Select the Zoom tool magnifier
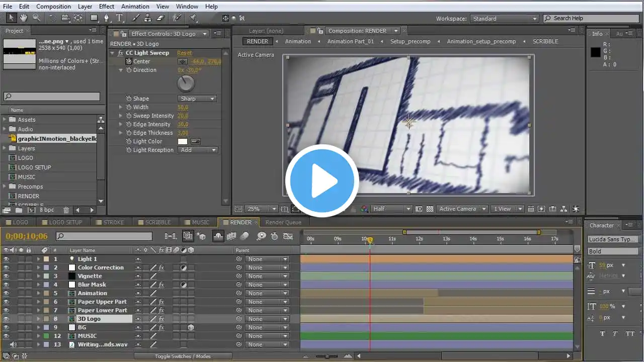Viewport: 644px width, 362px height. point(36,18)
